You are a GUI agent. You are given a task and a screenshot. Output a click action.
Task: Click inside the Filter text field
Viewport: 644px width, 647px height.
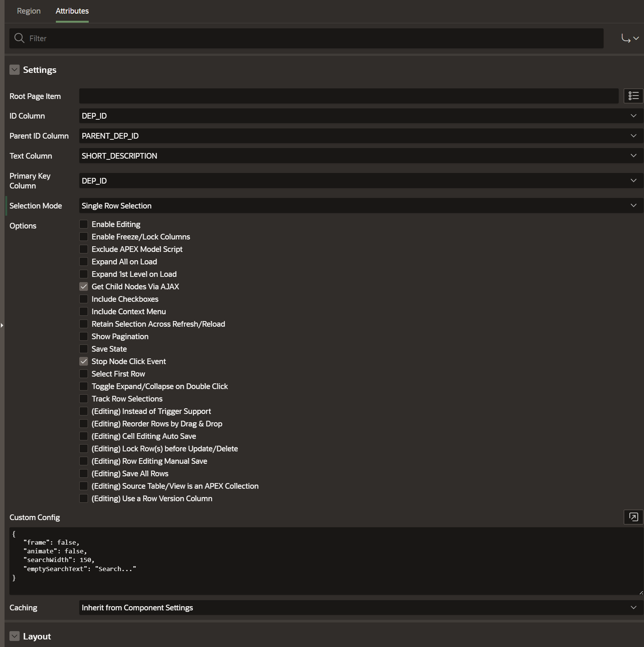(313, 38)
